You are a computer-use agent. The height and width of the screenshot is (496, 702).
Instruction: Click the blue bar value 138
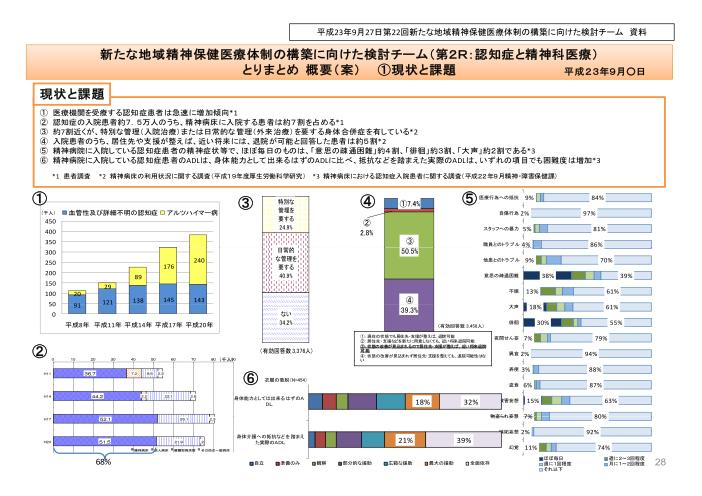[138, 300]
